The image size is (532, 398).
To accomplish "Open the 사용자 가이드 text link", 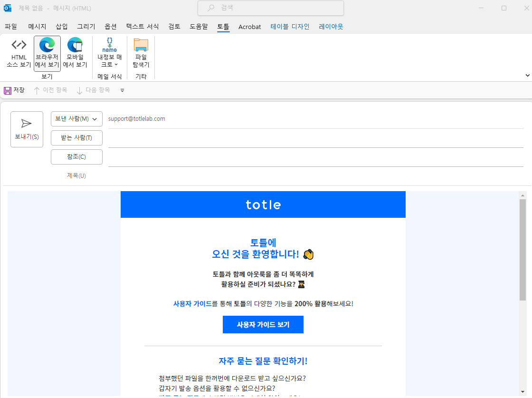I will (192, 303).
